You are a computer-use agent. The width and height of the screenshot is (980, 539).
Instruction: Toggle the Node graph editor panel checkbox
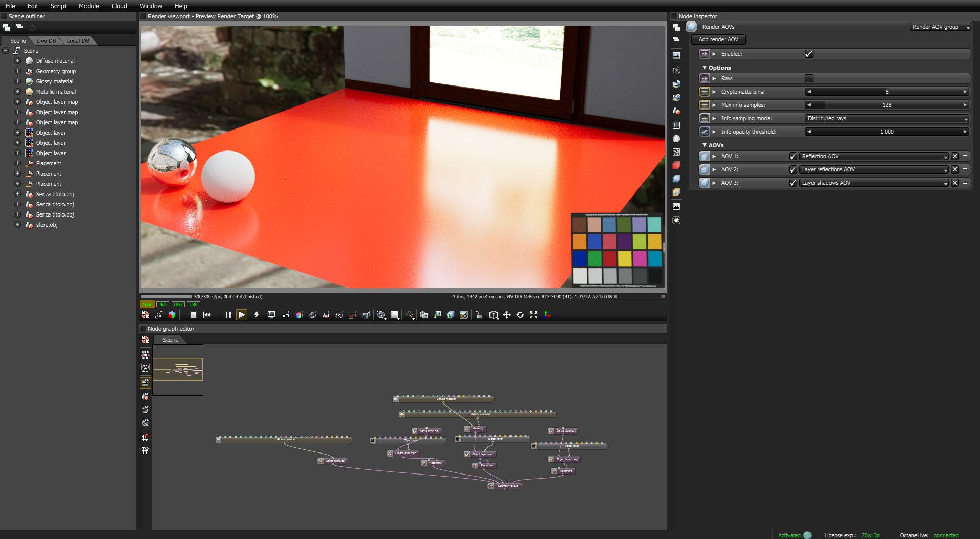[x=143, y=329]
